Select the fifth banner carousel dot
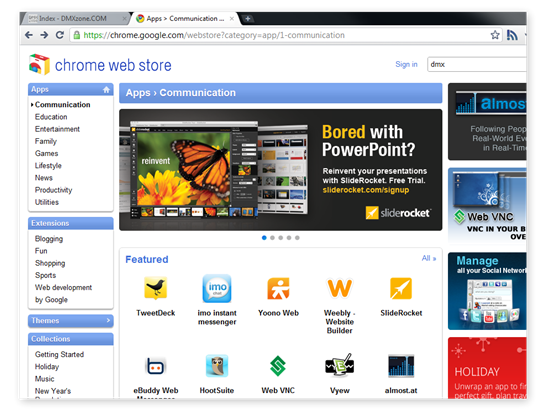Viewport: 539px width, 409px height. pos(297,237)
